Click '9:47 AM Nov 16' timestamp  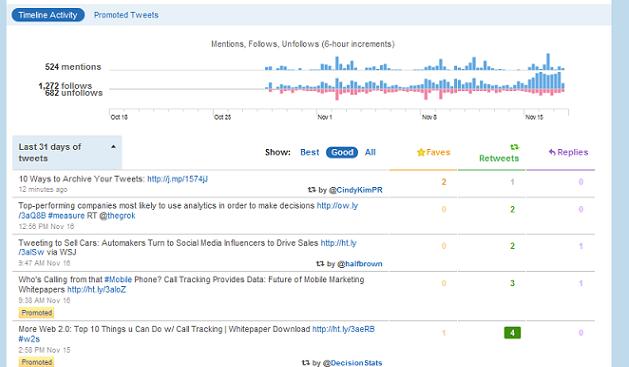point(44,263)
